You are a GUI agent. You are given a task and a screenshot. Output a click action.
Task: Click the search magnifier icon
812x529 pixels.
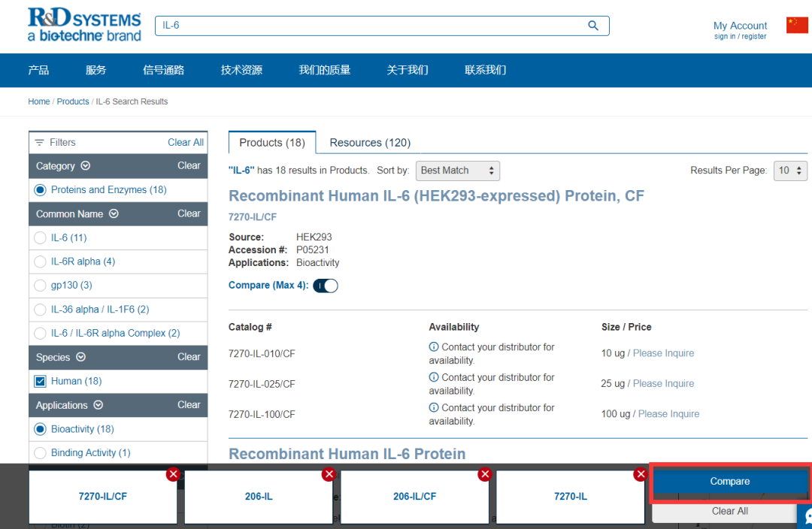[593, 26]
